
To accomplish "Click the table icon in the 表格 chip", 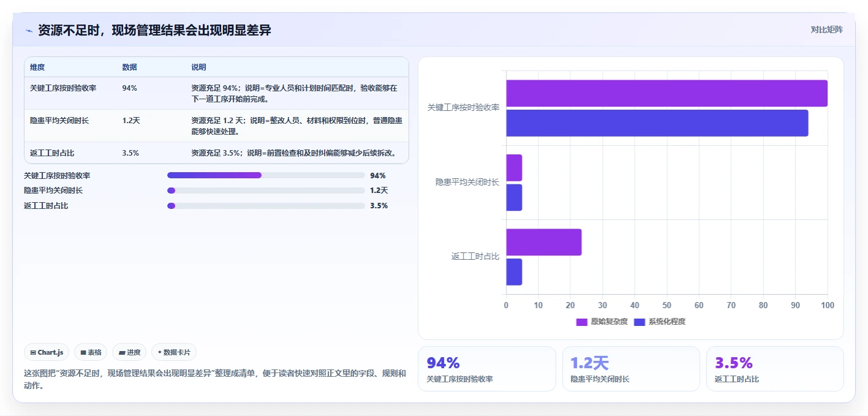I will click(83, 352).
